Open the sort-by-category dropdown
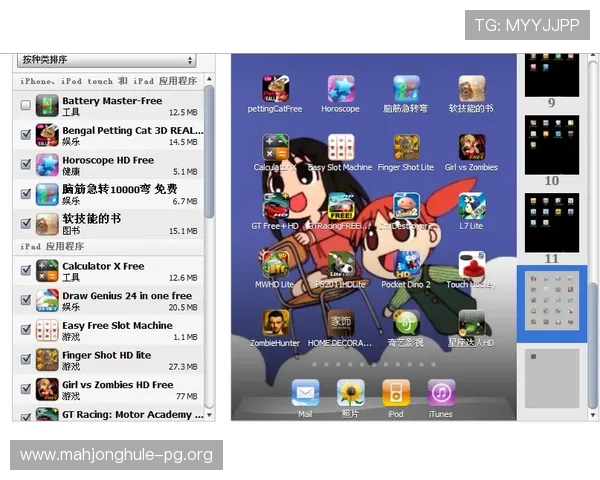Screen dimensions: 600x480 tap(105, 61)
